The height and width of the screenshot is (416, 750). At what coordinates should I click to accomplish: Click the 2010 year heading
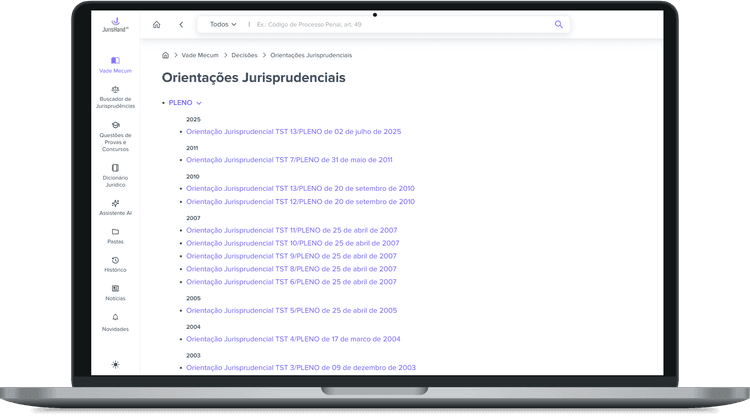pos(193,176)
